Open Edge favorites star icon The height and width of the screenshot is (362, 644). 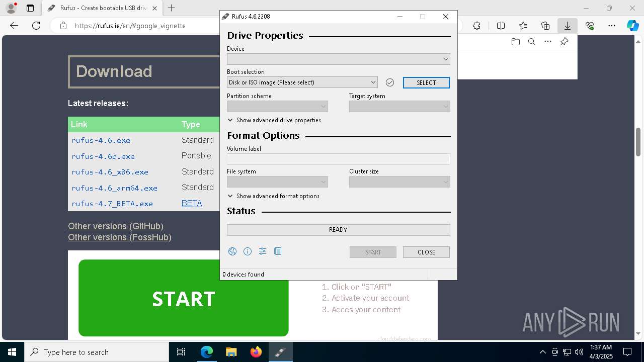tap(523, 26)
